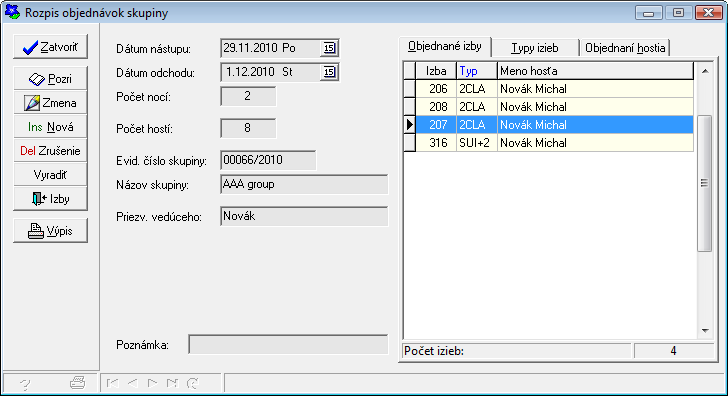This screenshot has height=396, width=728.
Task: Open calendar picker for Dátum odchodu
Action: pos(329,72)
